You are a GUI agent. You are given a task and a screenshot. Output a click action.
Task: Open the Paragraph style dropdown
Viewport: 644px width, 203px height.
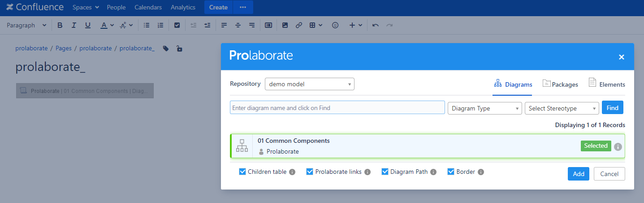[x=26, y=25]
